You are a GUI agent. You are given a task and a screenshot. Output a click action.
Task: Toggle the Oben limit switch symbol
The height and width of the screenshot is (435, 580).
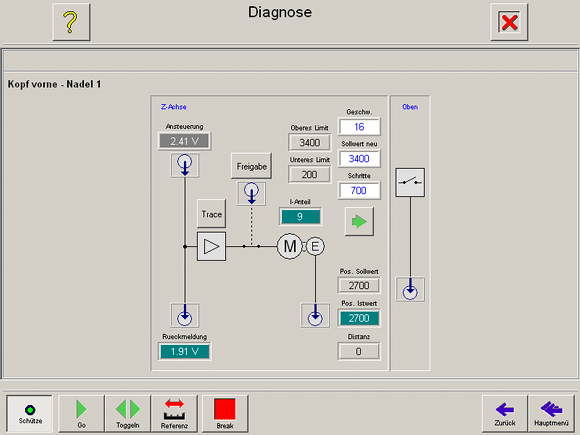(x=410, y=183)
